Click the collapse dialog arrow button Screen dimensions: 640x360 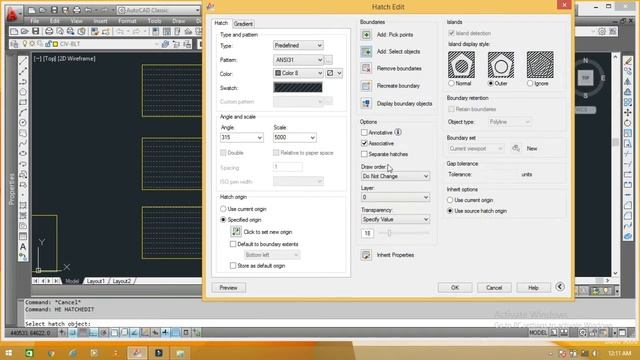tap(560, 287)
